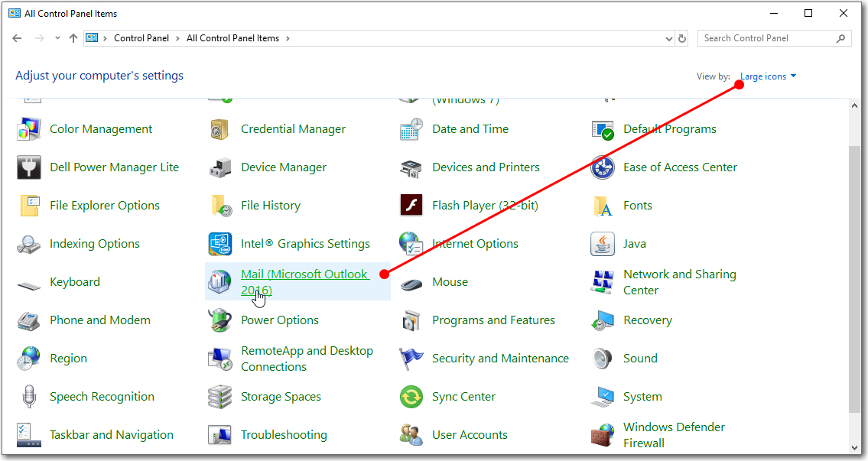Viewport: 868px width, 461px height.
Task: Open the Storage Spaces icon
Action: [280, 396]
